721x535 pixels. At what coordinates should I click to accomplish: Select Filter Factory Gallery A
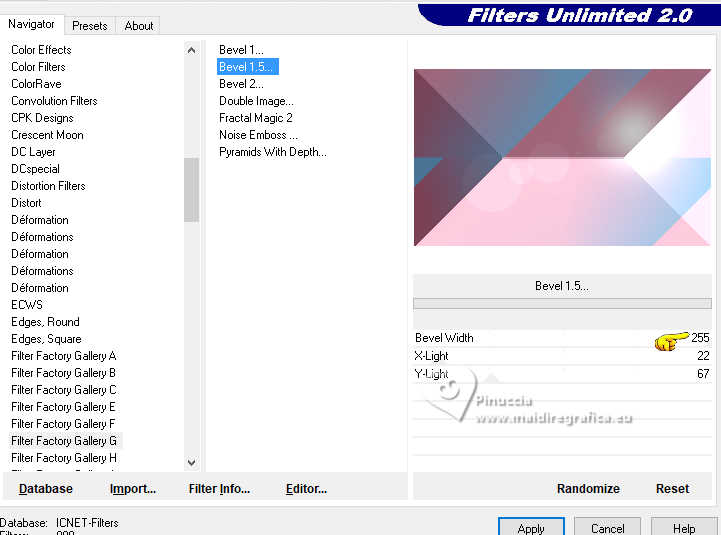point(63,356)
